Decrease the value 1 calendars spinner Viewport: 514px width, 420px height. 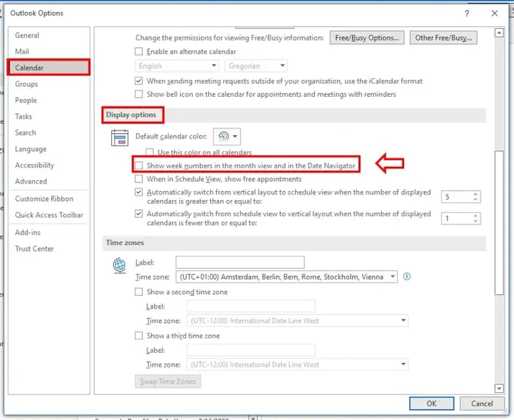click(x=476, y=221)
